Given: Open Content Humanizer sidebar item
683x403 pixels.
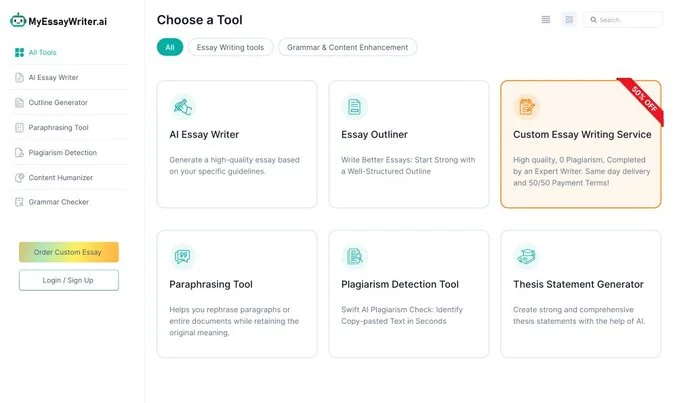Looking at the screenshot, I should [x=61, y=178].
